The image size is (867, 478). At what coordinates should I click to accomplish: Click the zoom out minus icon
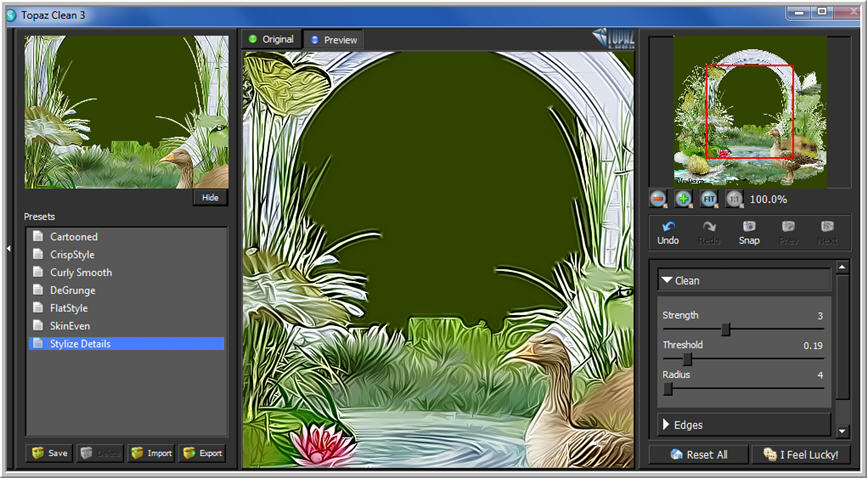[658, 199]
